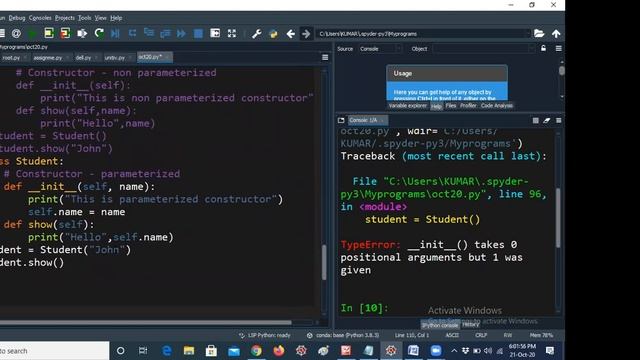Switch to the untiv.py editor tab

tap(115, 58)
